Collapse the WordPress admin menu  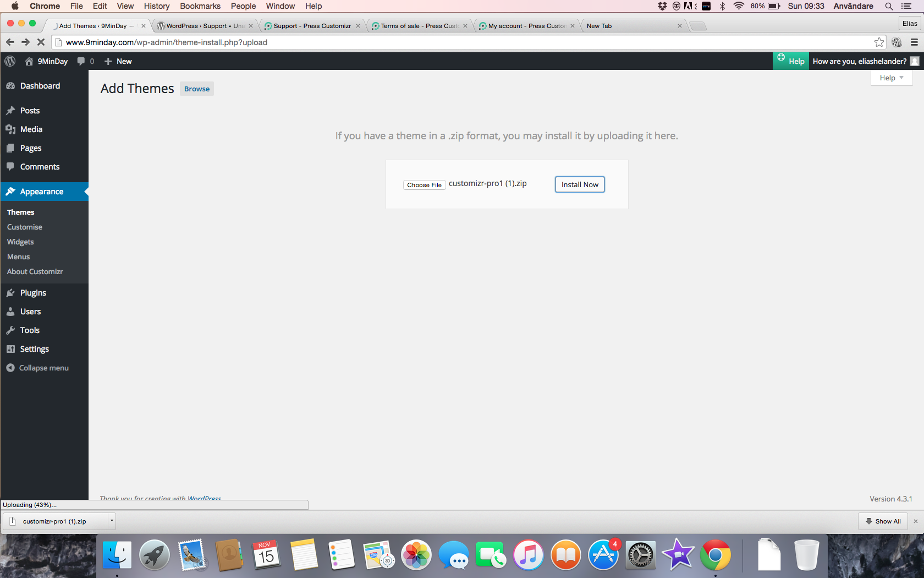point(43,368)
